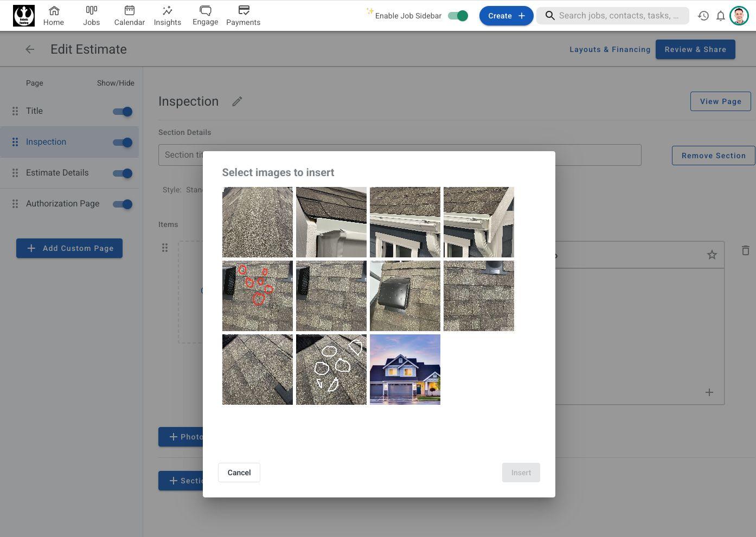Image resolution: width=756 pixels, height=537 pixels.
Task: Click the back arrow beside Edit Estimate
Action: pyautogui.click(x=30, y=49)
